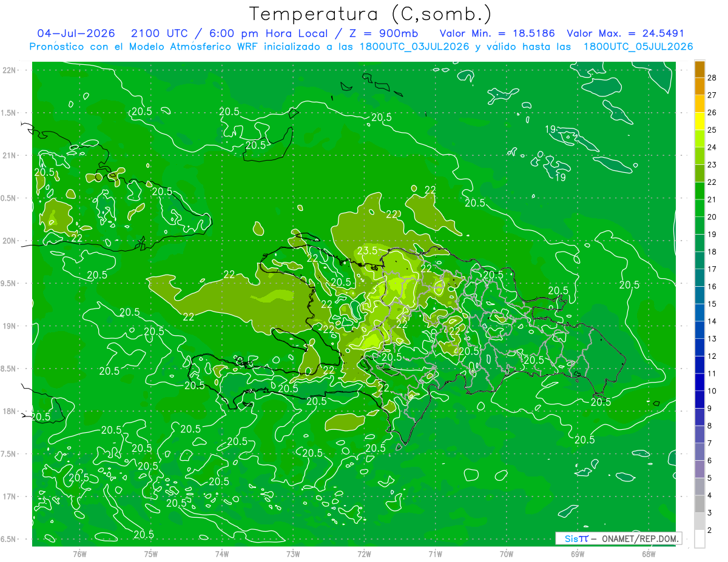Screen dimensions: 728x562
Task: Pick the yellow swatch between 25 and 26
Action: coord(699,121)
